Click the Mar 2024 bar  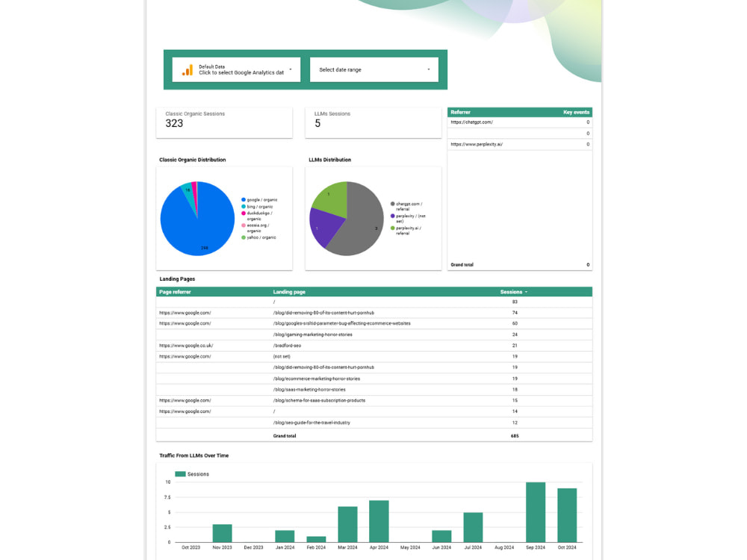[348, 524]
